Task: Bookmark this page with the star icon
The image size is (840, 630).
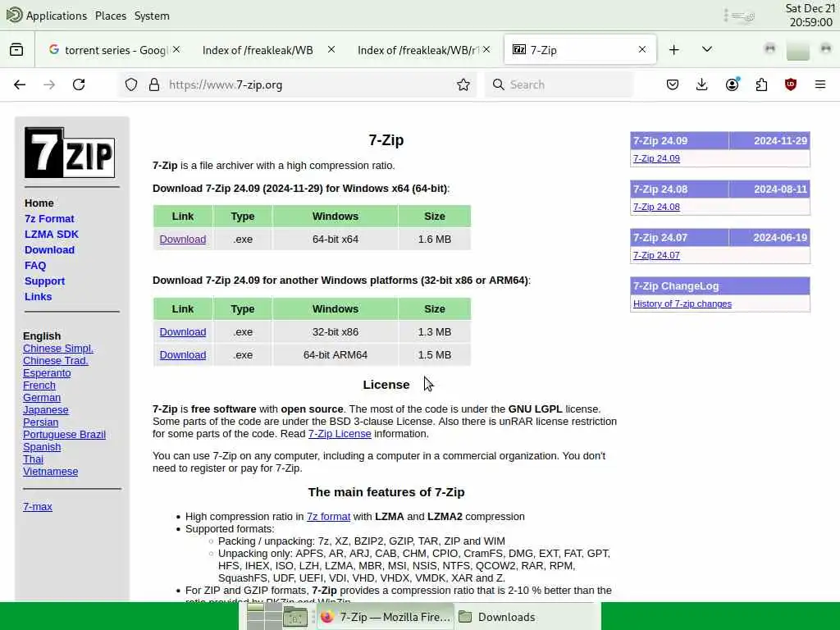Action: click(463, 84)
